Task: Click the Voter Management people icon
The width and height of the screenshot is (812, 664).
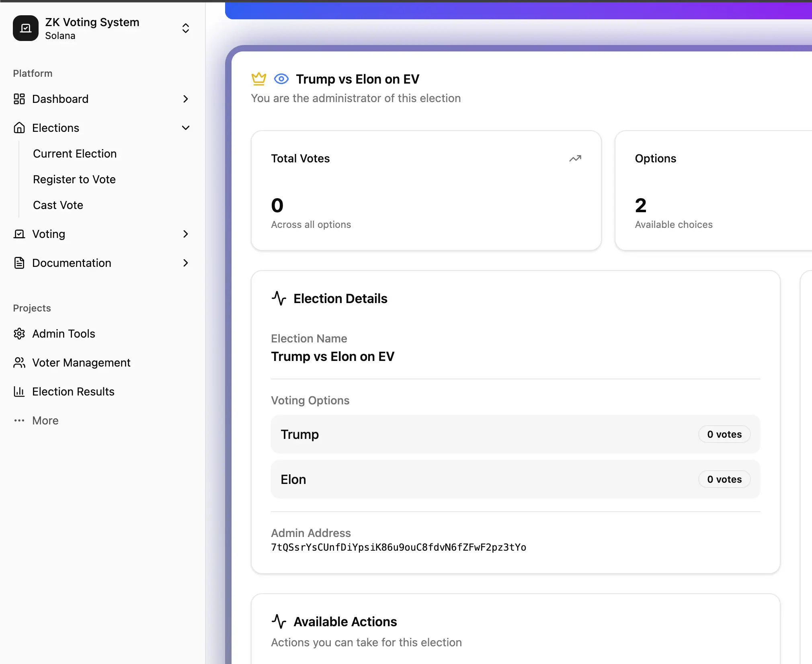Action: 19,363
